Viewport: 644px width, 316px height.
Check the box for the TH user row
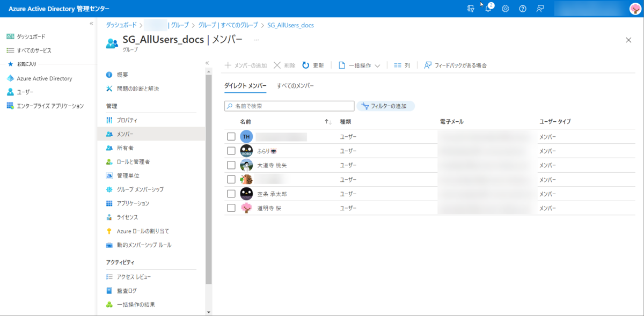click(x=231, y=137)
